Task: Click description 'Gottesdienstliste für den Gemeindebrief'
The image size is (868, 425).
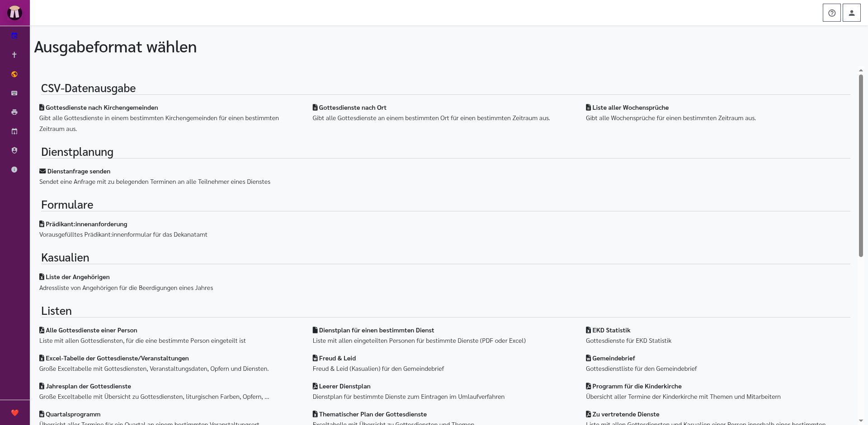Action: pyautogui.click(x=641, y=369)
